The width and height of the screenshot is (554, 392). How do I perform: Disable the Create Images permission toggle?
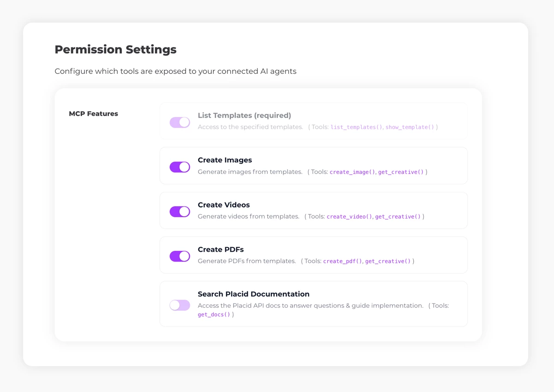tap(180, 167)
